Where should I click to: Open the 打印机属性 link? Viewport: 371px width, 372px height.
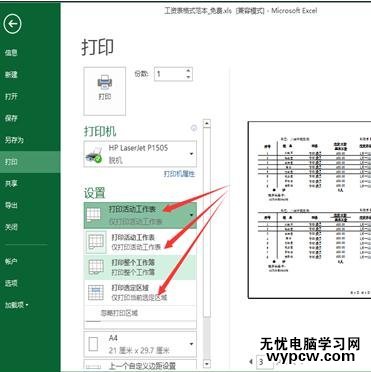tap(179, 174)
